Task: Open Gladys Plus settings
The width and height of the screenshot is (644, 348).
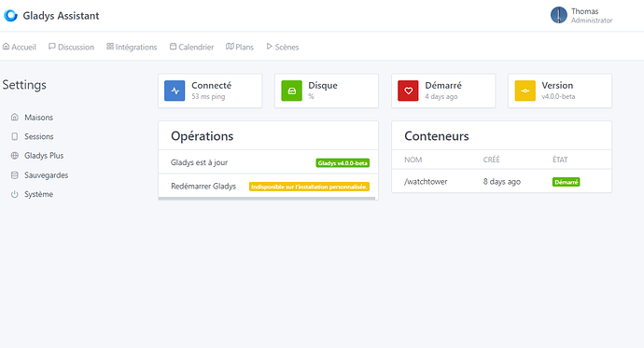Action: point(44,156)
